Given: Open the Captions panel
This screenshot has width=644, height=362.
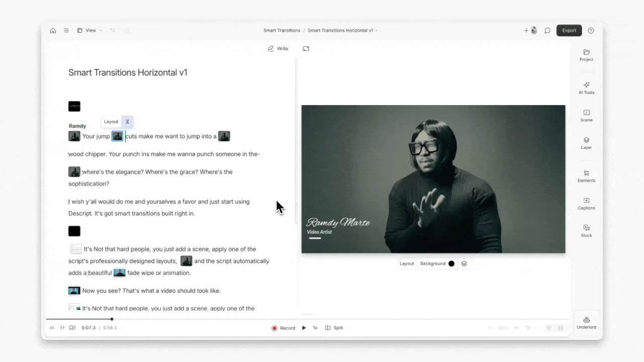Looking at the screenshot, I should (586, 204).
